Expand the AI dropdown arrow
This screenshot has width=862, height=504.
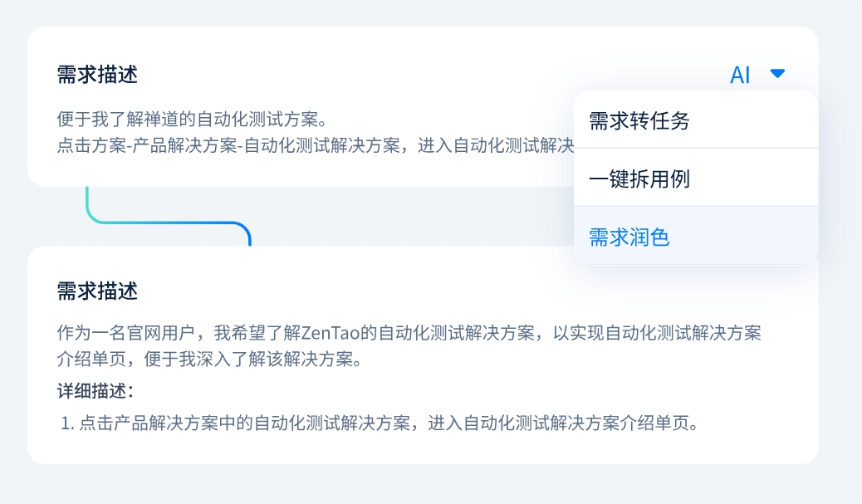777,74
